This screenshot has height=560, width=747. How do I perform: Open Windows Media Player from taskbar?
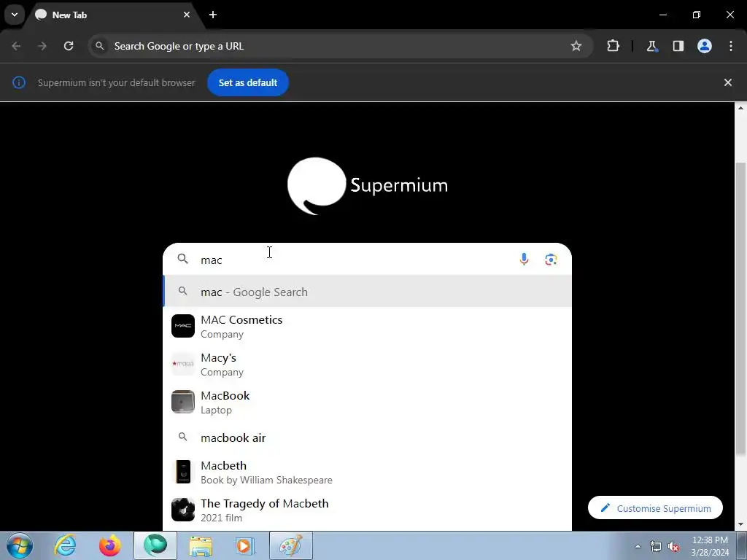[x=245, y=545]
